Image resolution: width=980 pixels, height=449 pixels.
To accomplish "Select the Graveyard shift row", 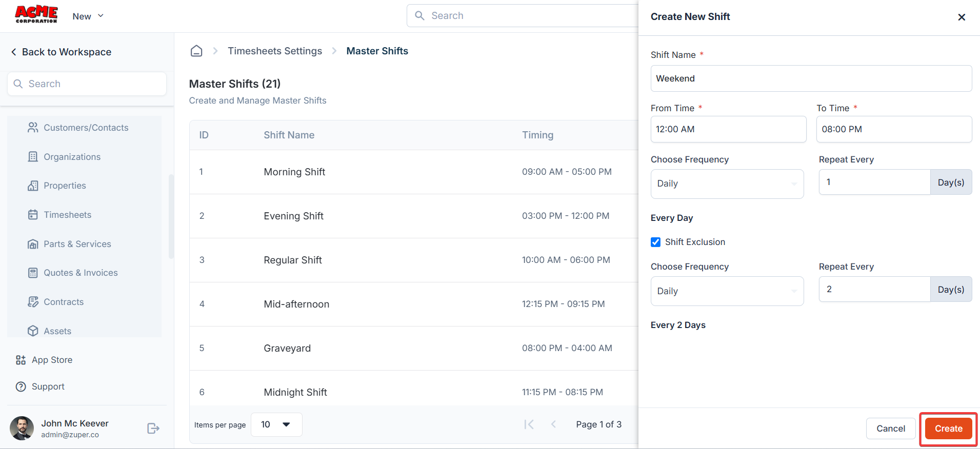I will click(x=414, y=348).
